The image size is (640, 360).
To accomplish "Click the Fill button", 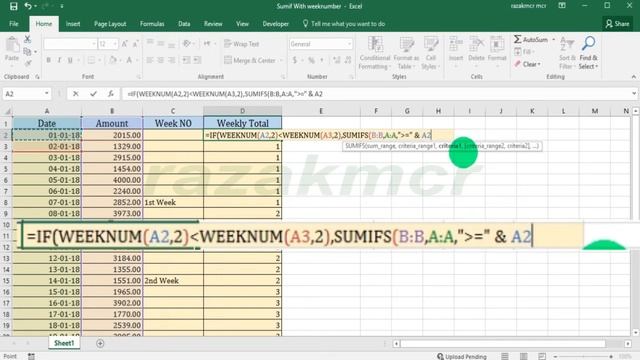I will point(524,52).
